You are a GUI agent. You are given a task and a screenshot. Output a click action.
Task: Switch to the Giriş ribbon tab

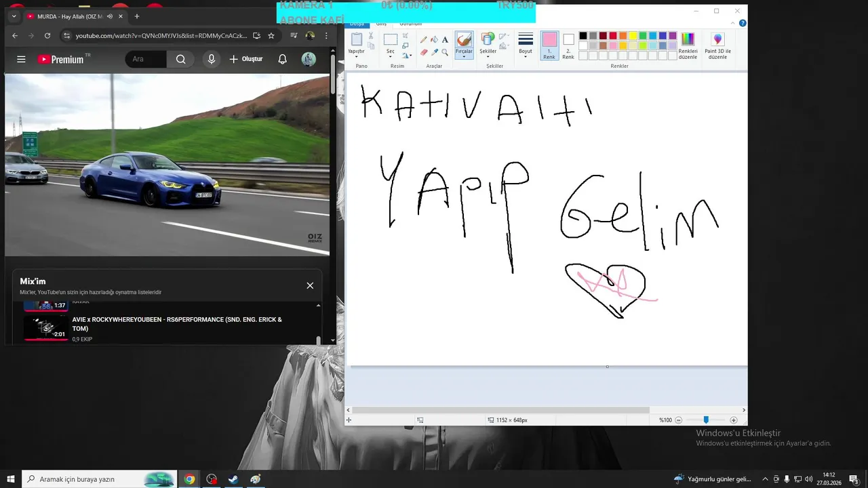point(381,24)
